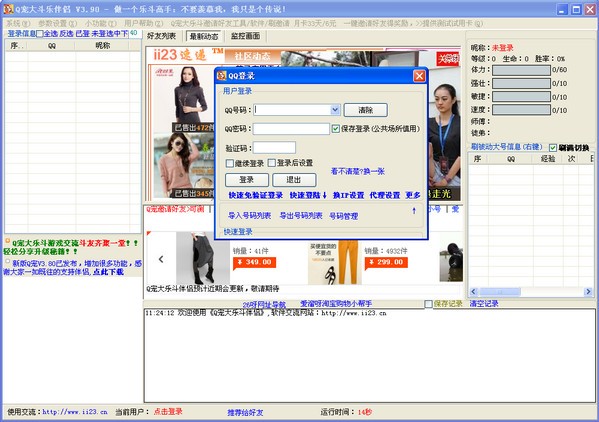Click the 昵称 column header in left list
The width and height of the screenshot is (599, 422).
[102, 46]
